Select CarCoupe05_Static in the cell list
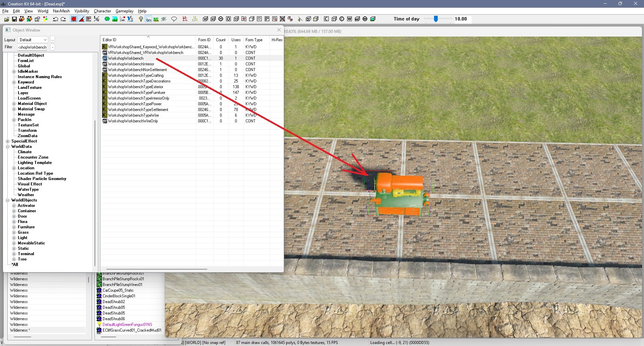 tap(118, 290)
